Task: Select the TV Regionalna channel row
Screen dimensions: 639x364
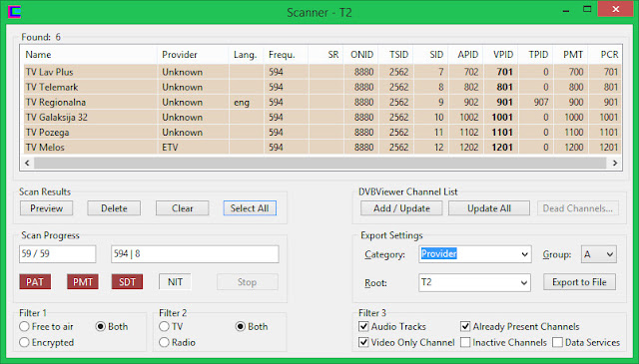Action: 321,102
